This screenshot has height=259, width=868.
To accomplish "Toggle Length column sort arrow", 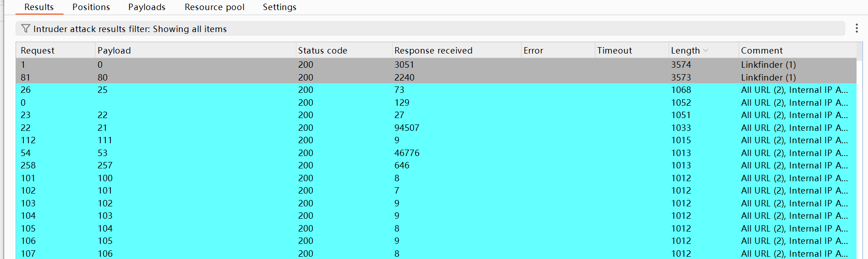I will [x=705, y=50].
